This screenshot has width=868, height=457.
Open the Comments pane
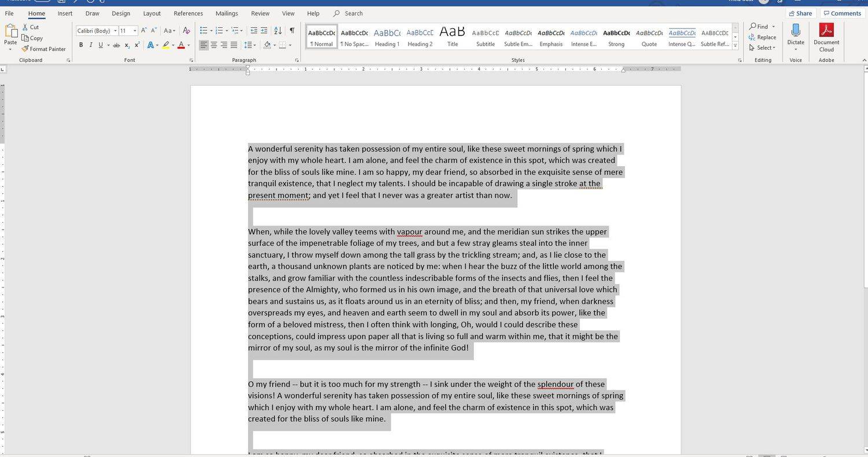(843, 13)
